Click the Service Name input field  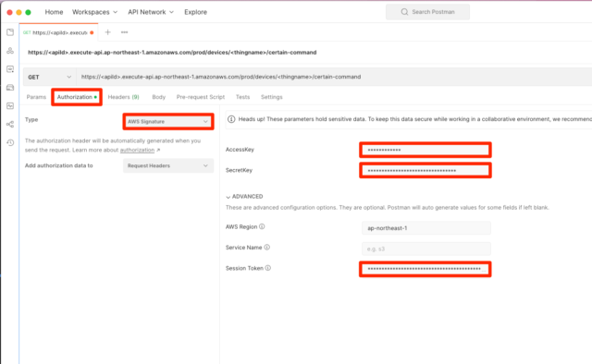pos(426,249)
